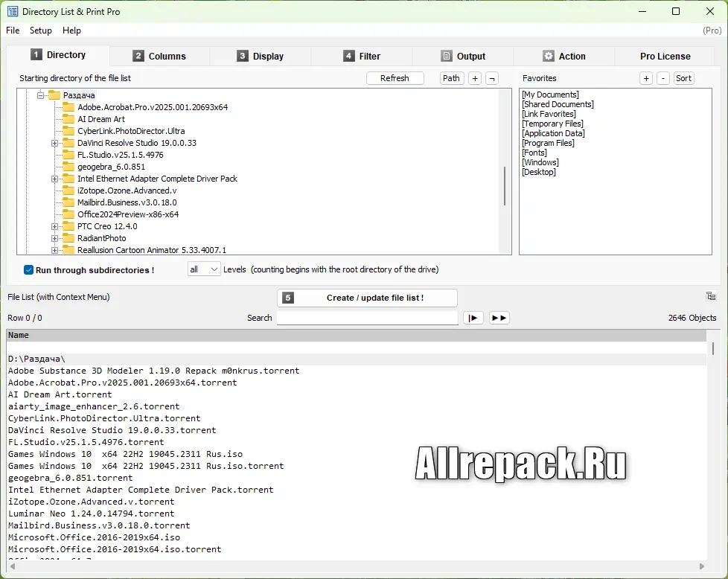728x579 pixels.
Task: Select the Directory tab
Action: (58, 55)
